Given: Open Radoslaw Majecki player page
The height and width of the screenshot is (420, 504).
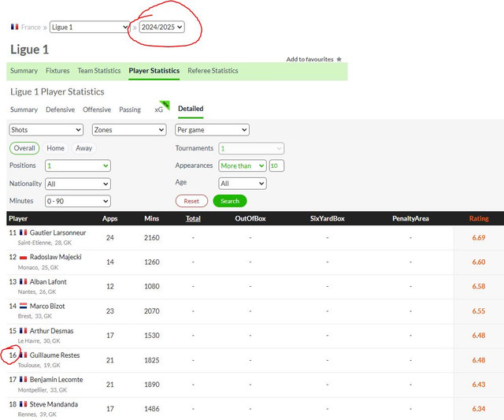Looking at the screenshot, I should (x=56, y=257).
